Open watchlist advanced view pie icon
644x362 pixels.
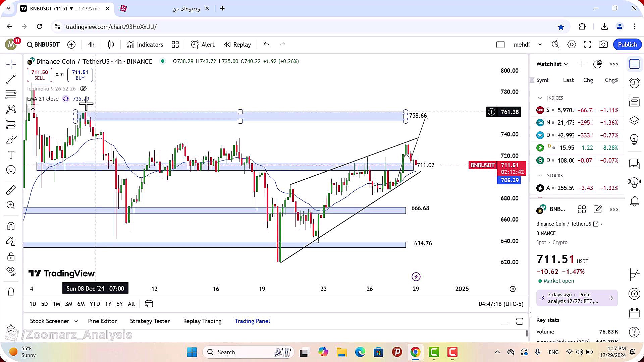pyautogui.click(x=598, y=64)
